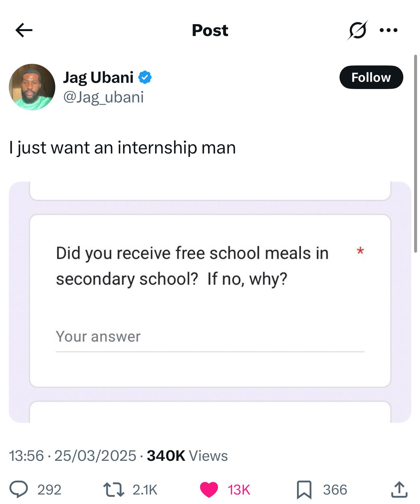This screenshot has height=504, width=420.
Task: Share the post using the upload icon
Action: click(399, 490)
